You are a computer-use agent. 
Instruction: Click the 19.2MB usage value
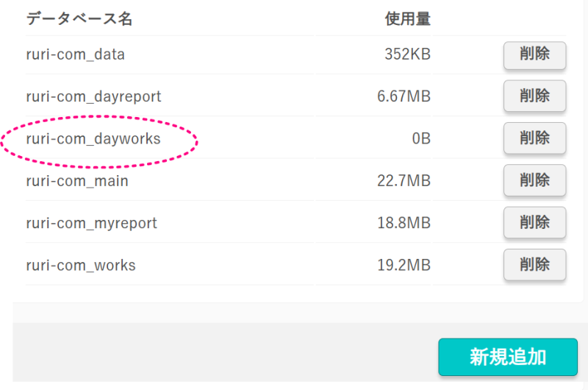click(x=404, y=266)
